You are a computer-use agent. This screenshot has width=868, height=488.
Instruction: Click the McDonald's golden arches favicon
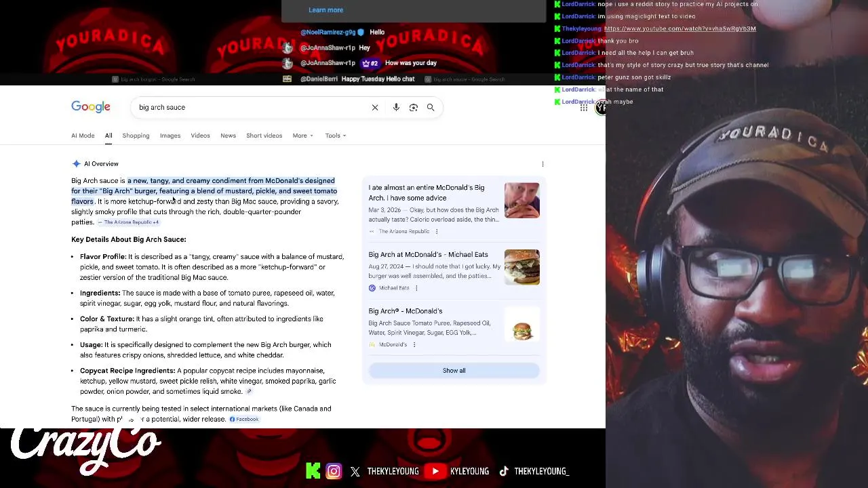click(372, 344)
